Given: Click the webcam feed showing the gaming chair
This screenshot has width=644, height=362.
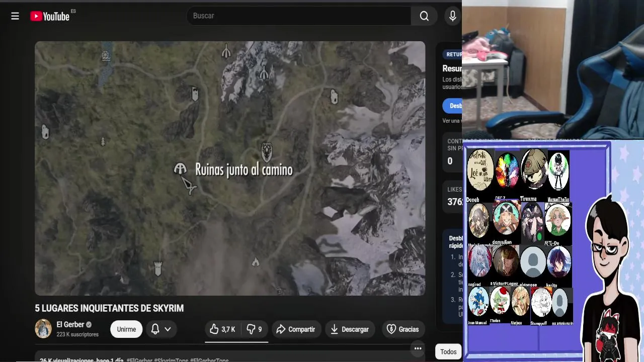Looking at the screenshot, I should [553, 69].
